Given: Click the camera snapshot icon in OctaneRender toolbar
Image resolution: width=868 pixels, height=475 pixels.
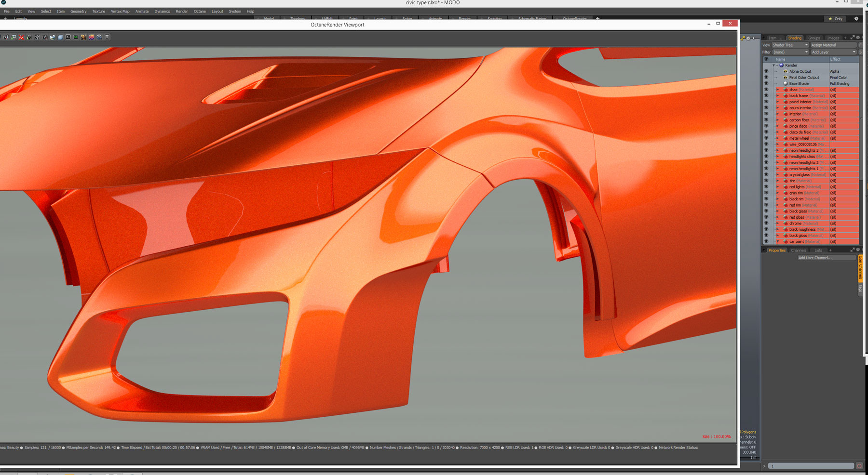Looking at the screenshot, I should pyautogui.click(x=45, y=37).
